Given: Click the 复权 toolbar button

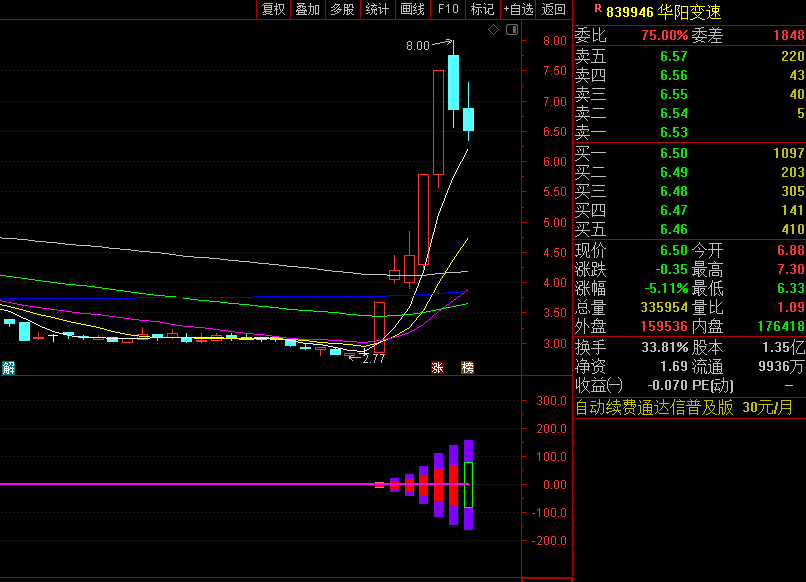Looking at the screenshot, I should pos(273,9).
